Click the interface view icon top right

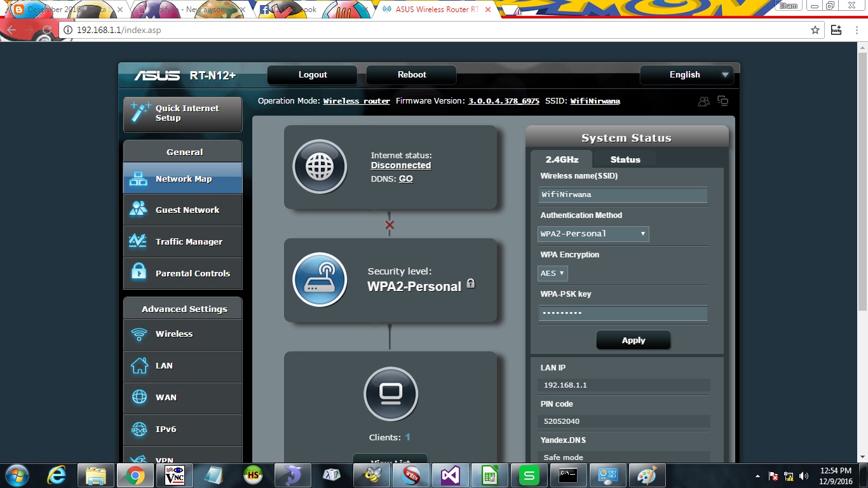[722, 100]
